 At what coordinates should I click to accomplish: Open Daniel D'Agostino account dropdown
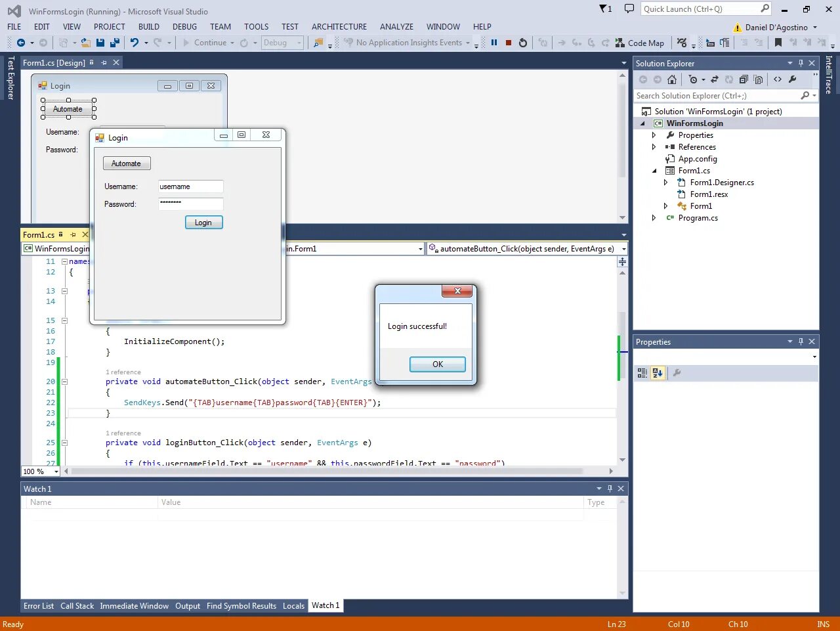(x=781, y=28)
